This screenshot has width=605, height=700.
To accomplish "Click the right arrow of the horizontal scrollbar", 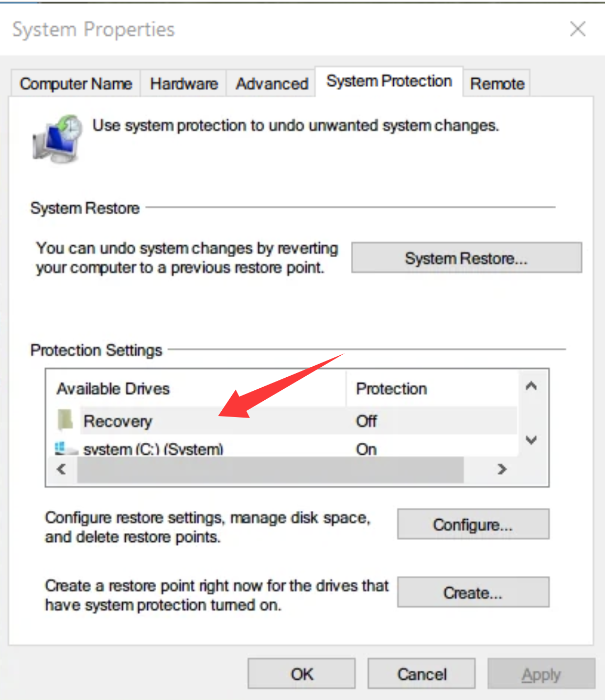I will tap(501, 469).
